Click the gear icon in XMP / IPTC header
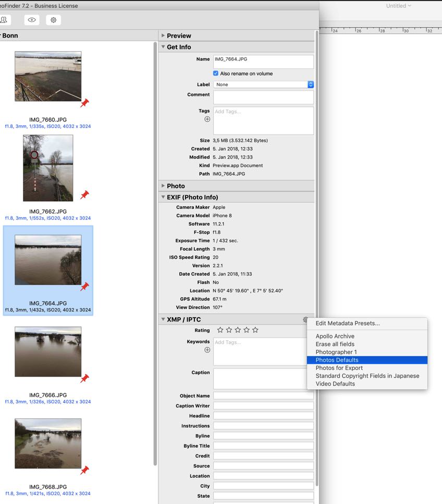Viewport: 442px width, 504px height. pos(305,319)
